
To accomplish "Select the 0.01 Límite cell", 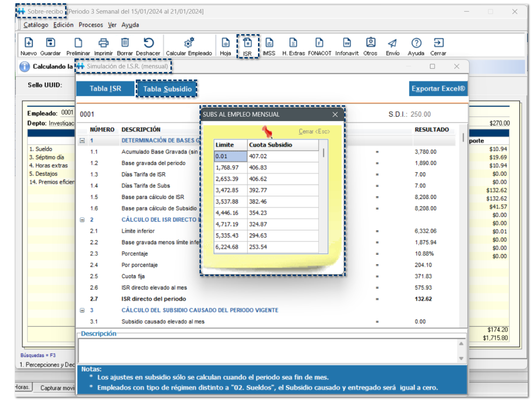I will pos(230,156).
